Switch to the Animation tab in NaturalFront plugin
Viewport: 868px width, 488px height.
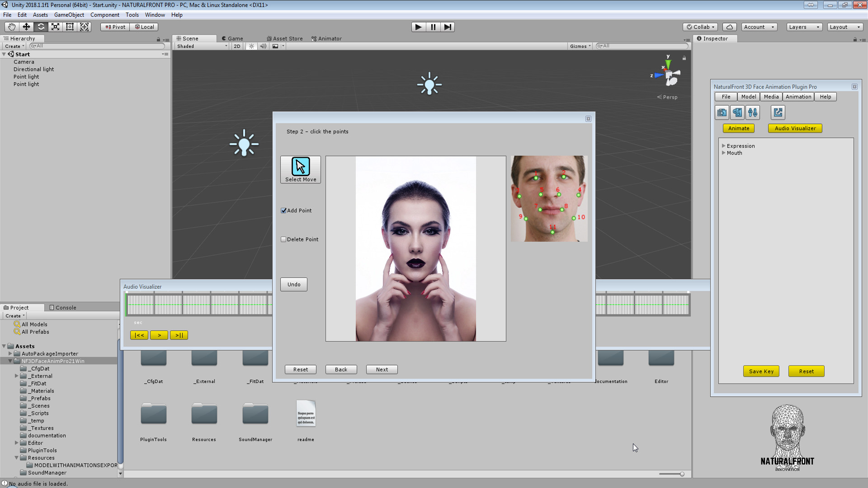click(798, 96)
